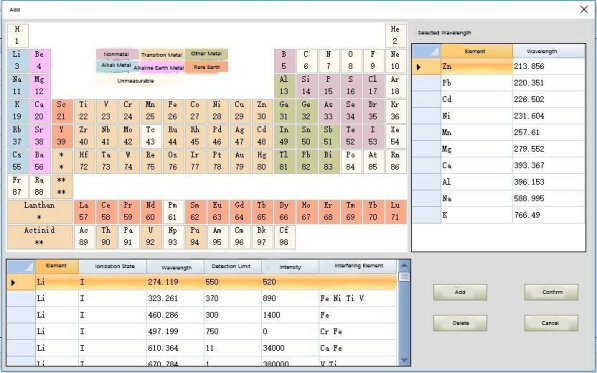This screenshot has width=597, height=373.
Task: Select the Li 497.199 wavelength row
Action: click(x=202, y=332)
